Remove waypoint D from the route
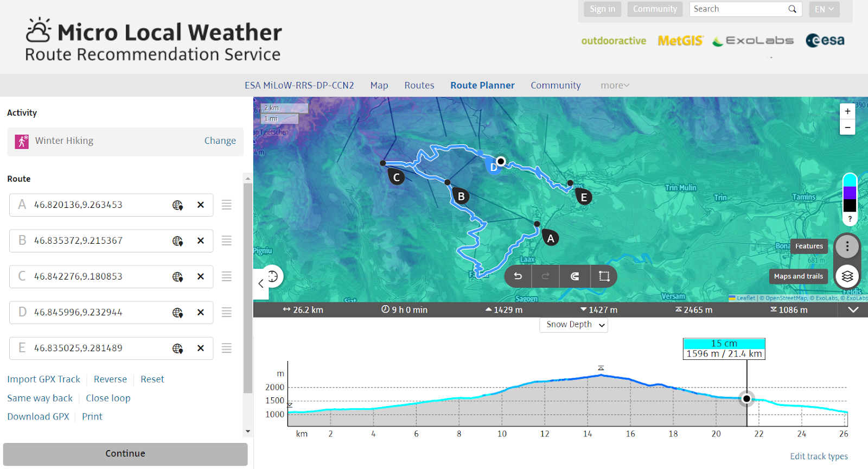Image resolution: width=868 pixels, height=469 pixels. pyautogui.click(x=201, y=312)
